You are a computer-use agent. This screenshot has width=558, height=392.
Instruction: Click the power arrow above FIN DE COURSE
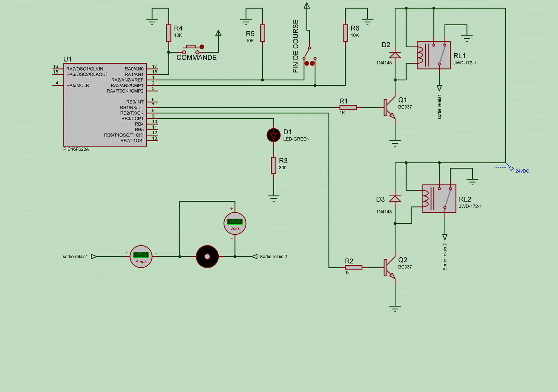coord(307,6)
